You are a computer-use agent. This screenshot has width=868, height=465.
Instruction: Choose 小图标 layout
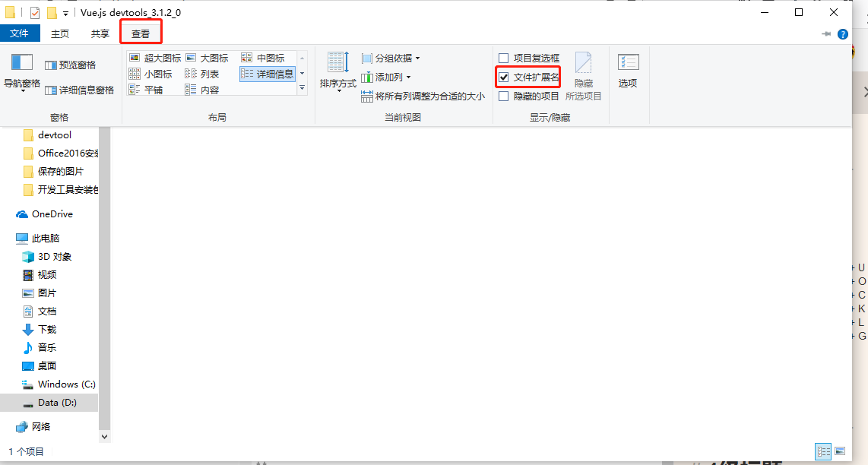click(150, 74)
